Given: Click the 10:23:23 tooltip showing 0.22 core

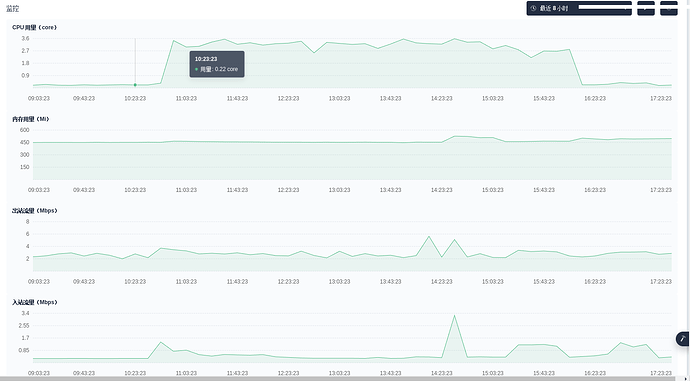Looking at the screenshot, I should 217,64.
